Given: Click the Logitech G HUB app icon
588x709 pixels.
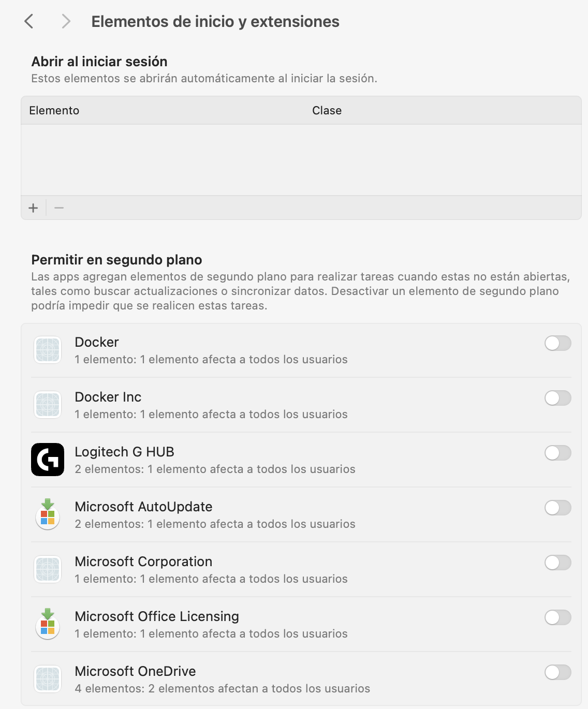Looking at the screenshot, I should pyautogui.click(x=48, y=460).
